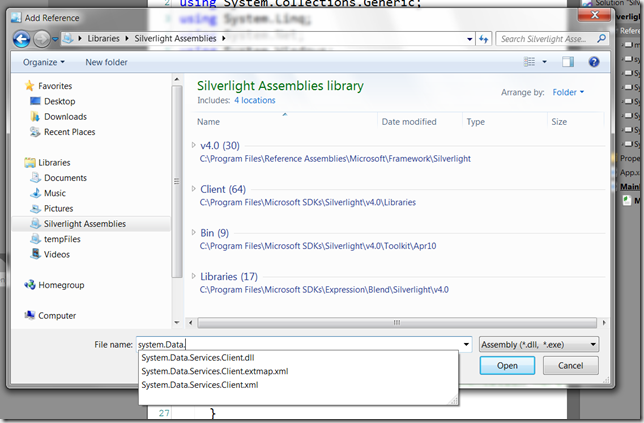Change view with the view icon

pos(529,62)
